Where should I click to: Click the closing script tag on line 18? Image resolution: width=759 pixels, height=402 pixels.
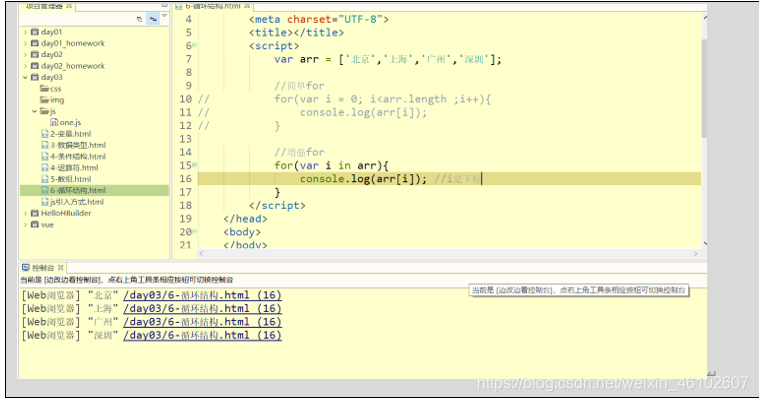277,205
